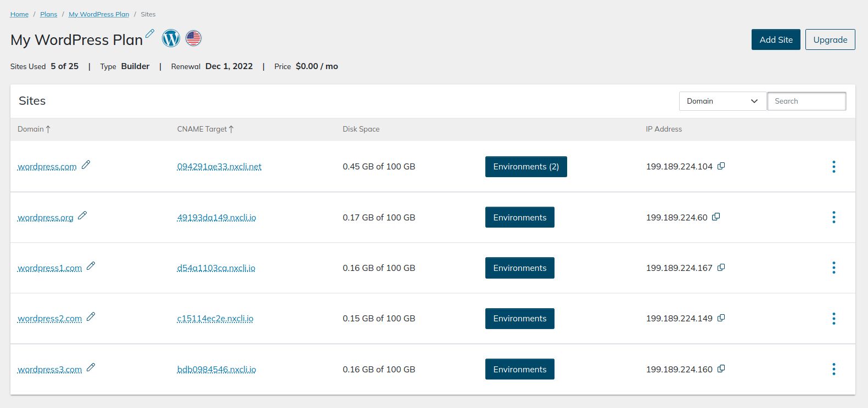
Task: Click the Sites Used 5 of 25 text
Action: coord(44,66)
